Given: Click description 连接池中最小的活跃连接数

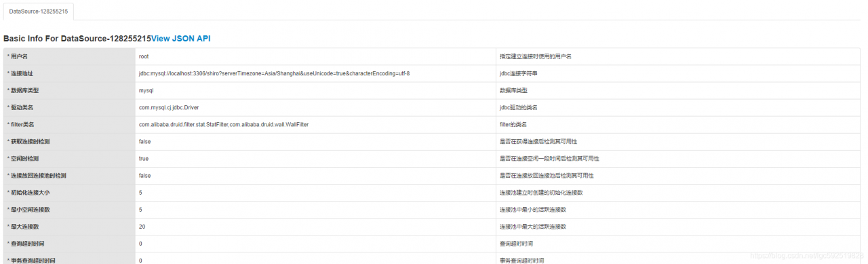Looking at the screenshot, I should coord(533,209).
